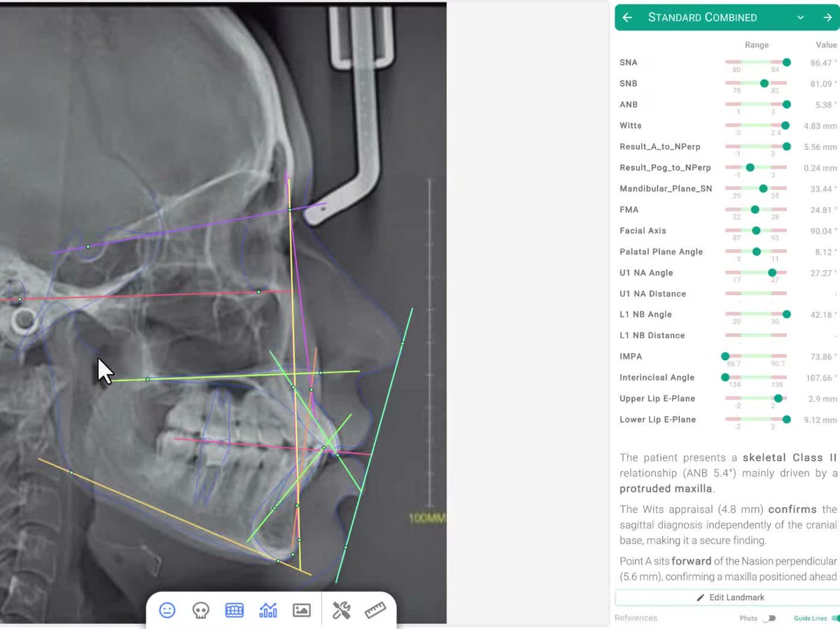This screenshot has height=629, width=840.
Task: Click the FMA range slider
Action: point(756,209)
